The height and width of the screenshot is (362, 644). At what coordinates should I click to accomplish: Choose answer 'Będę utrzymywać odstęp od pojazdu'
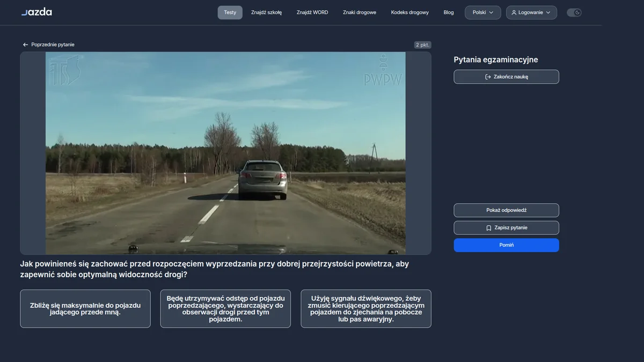225,309
